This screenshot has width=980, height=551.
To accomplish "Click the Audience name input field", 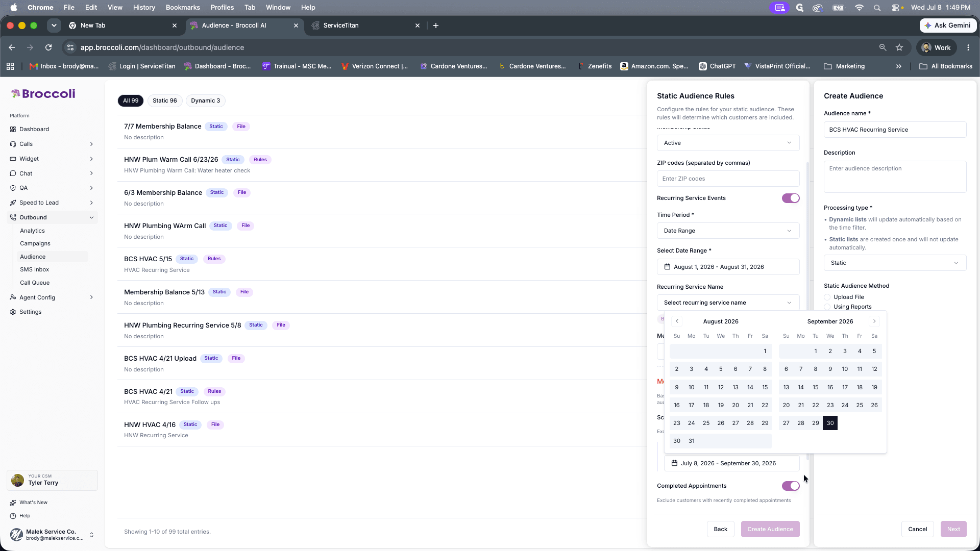I will 895,130.
